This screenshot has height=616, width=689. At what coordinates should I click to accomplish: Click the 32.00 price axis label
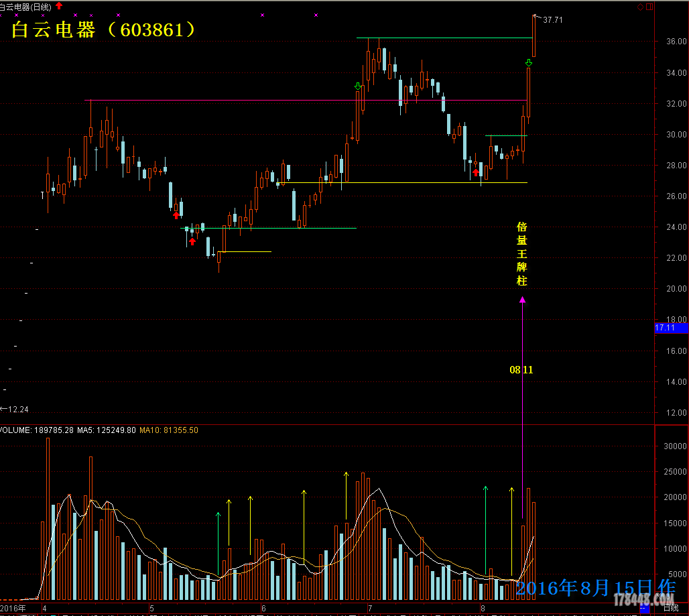point(676,104)
